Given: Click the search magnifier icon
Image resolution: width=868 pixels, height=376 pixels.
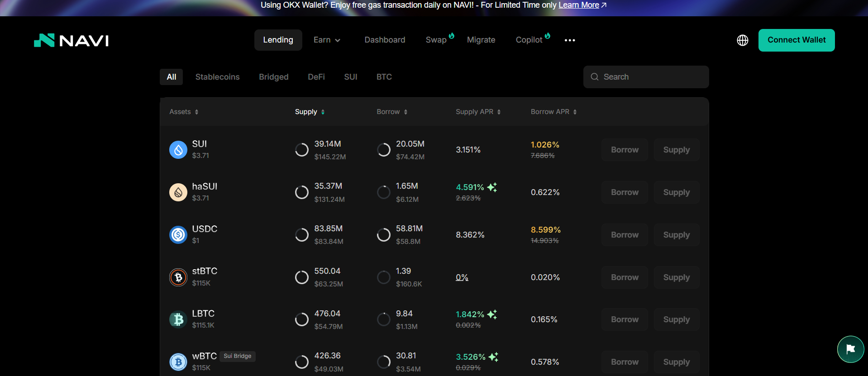Looking at the screenshot, I should (x=595, y=77).
